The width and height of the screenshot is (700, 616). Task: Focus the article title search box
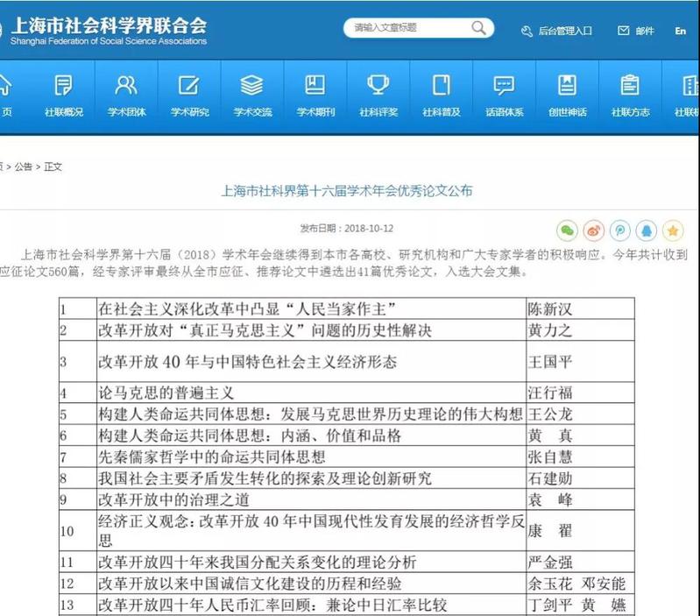click(x=407, y=28)
